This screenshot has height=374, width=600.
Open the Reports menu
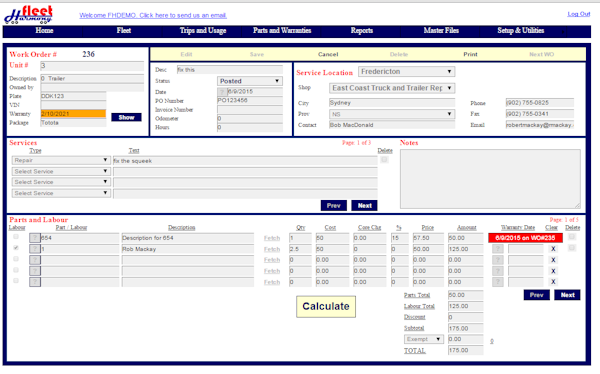pyautogui.click(x=362, y=31)
